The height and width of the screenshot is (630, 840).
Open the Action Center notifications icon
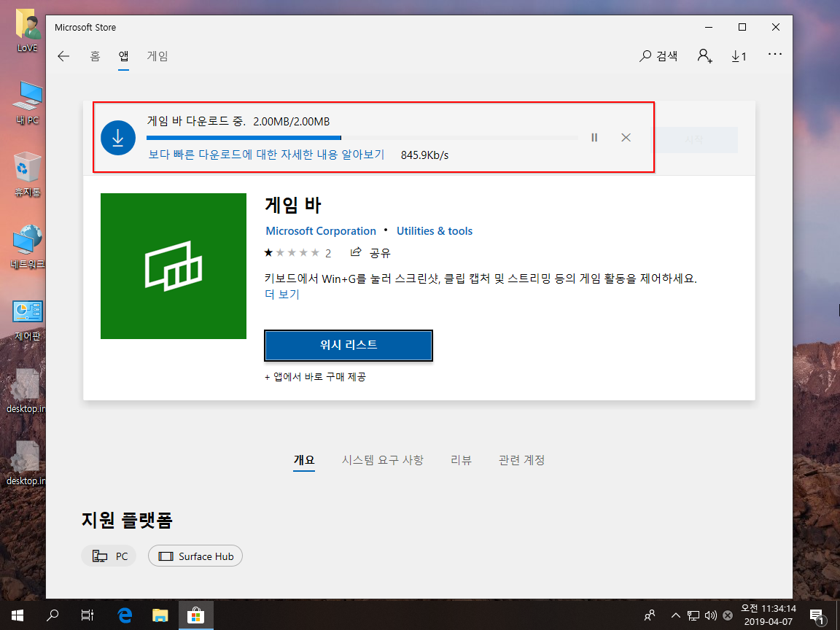coord(817,615)
